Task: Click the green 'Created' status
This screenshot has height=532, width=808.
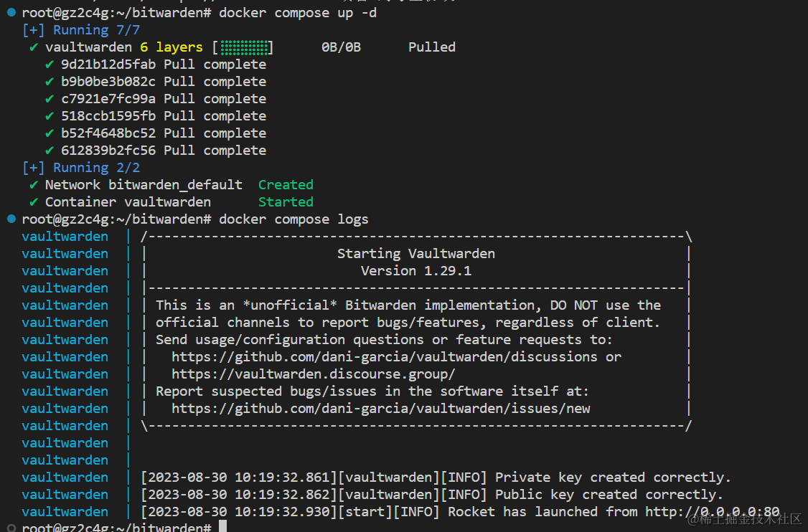Action: click(x=286, y=185)
